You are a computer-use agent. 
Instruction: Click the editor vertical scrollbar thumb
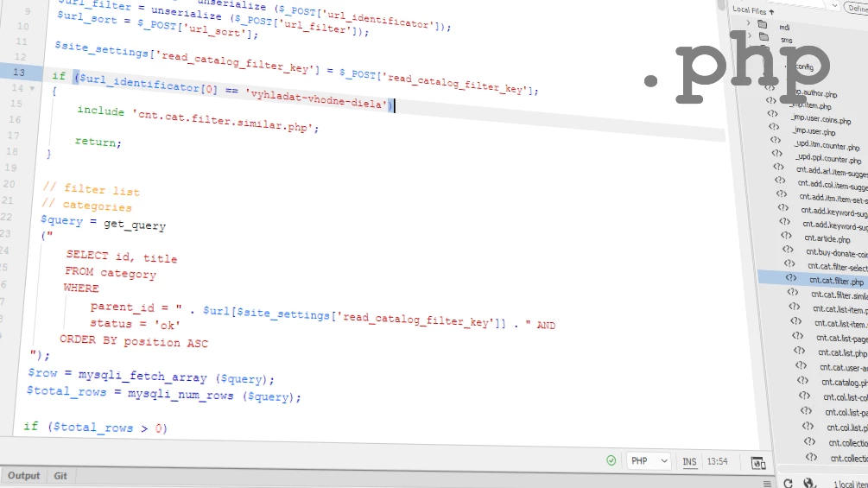(721, 4)
